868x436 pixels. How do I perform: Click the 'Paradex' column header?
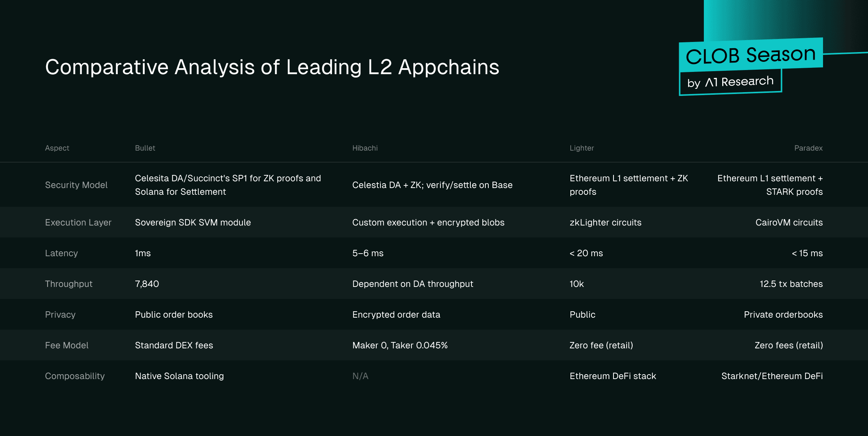click(x=808, y=148)
